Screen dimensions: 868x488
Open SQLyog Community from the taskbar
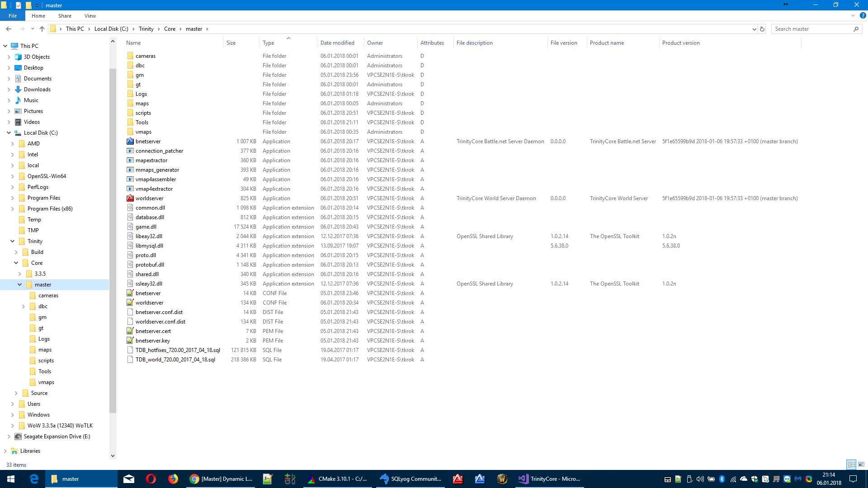[x=410, y=479]
